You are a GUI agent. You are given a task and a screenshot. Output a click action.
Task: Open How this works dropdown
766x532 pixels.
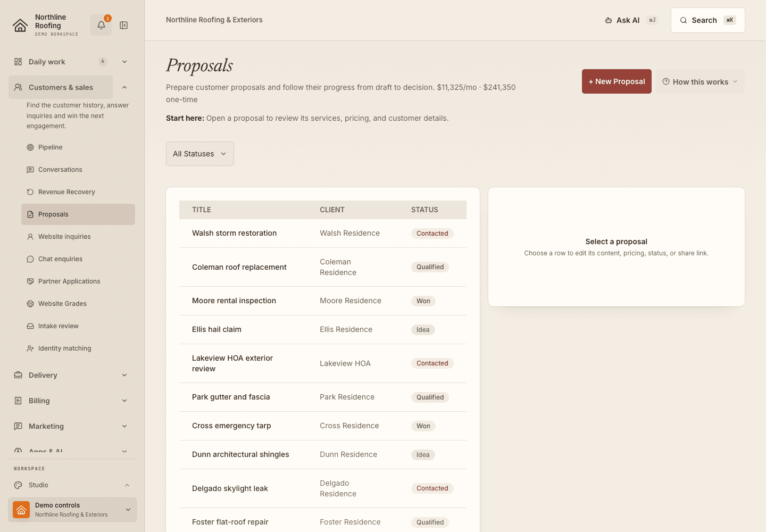click(x=700, y=81)
